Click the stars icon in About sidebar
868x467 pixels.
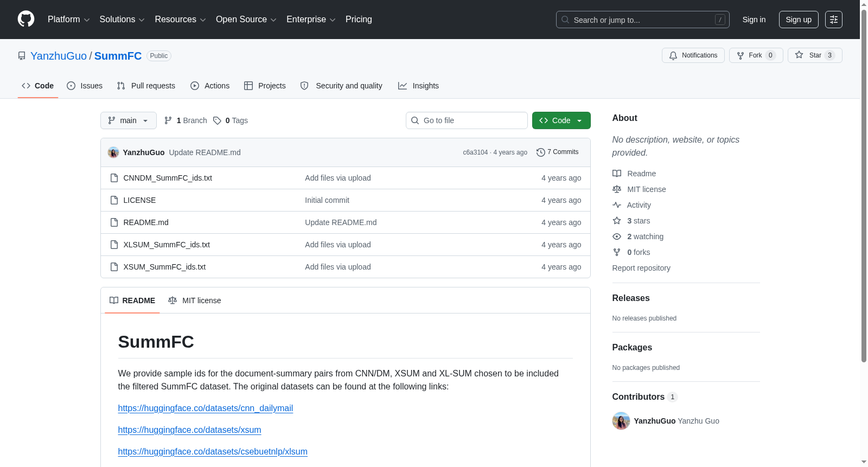point(617,221)
